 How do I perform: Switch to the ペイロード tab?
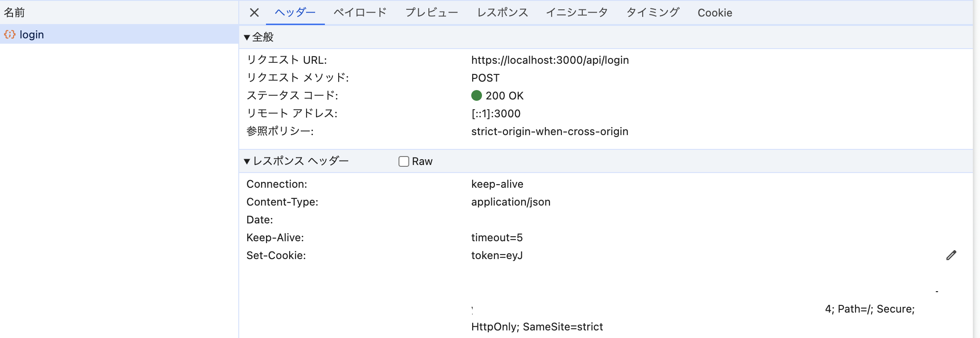pos(360,12)
